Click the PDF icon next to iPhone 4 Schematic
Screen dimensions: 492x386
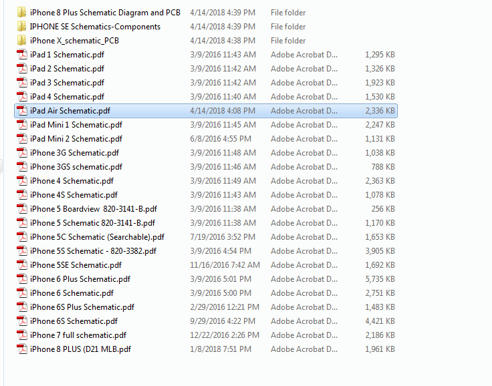(x=22, y=181)
